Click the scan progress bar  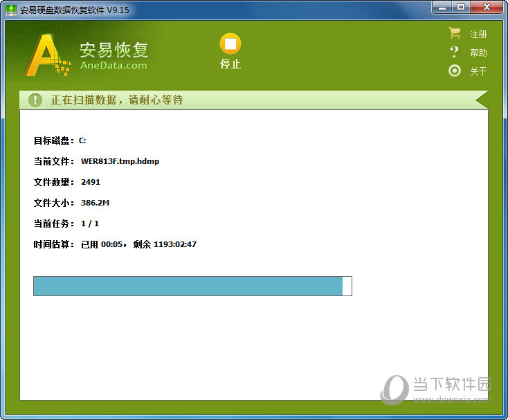point(192,286)
